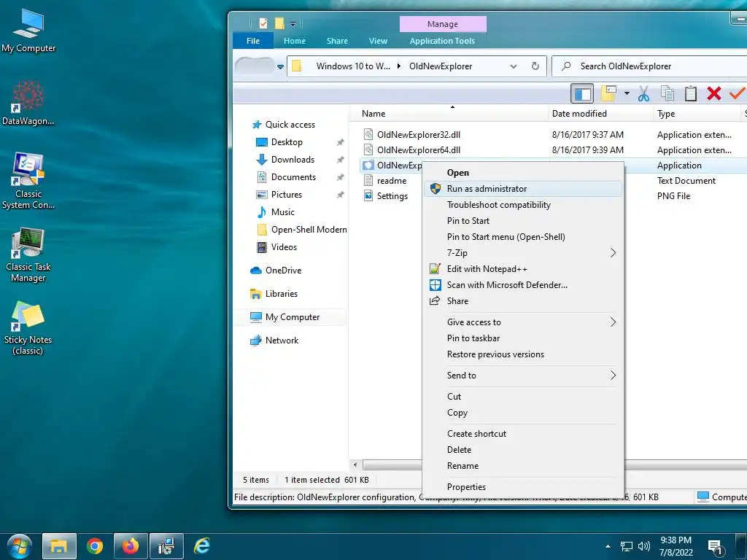Click the properties quick access toolbar icon
Viewport: 747px width, 560px height.
tap(263, 23)
